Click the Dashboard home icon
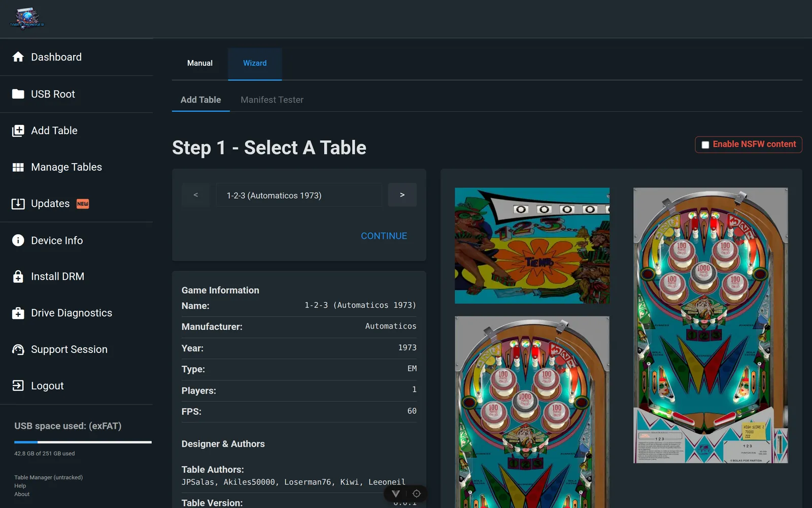 (18, 57)
